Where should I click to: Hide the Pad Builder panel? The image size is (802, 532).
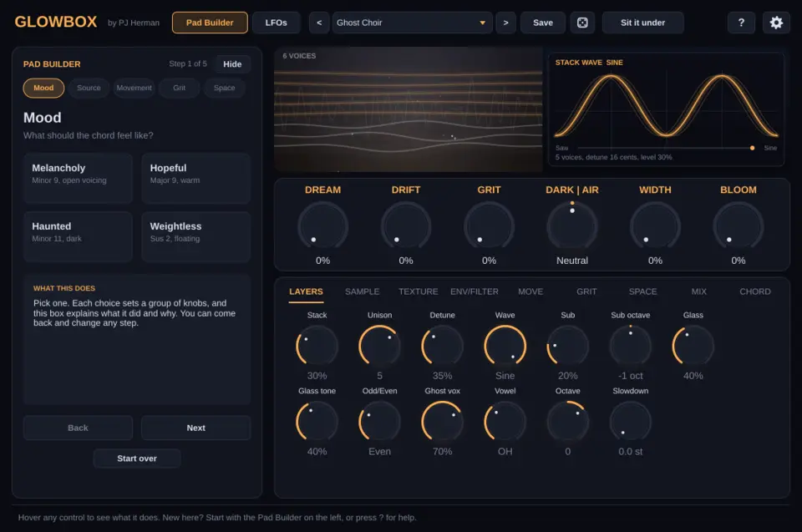[232, 64]
